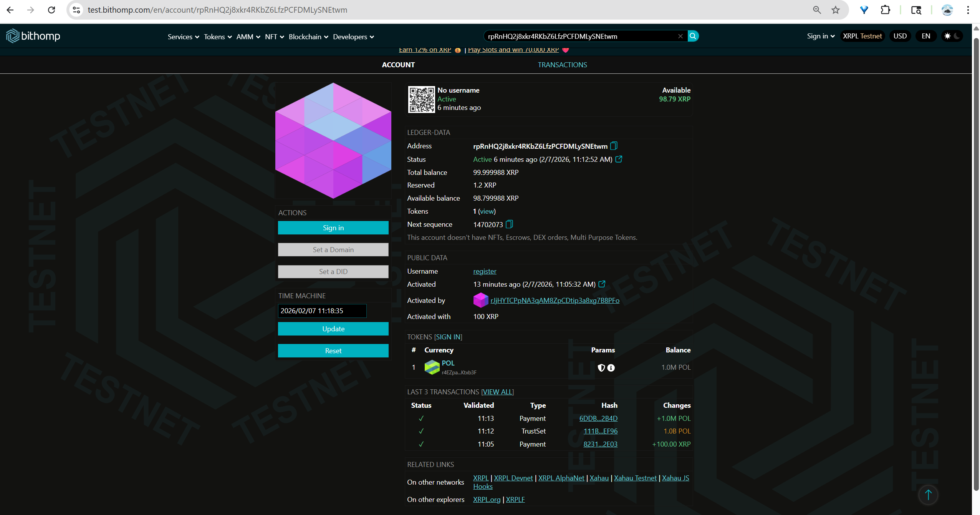Open the NFT menu
Image resolution: width=980 pixels, height=515 pixels.
tap(274, 37)
